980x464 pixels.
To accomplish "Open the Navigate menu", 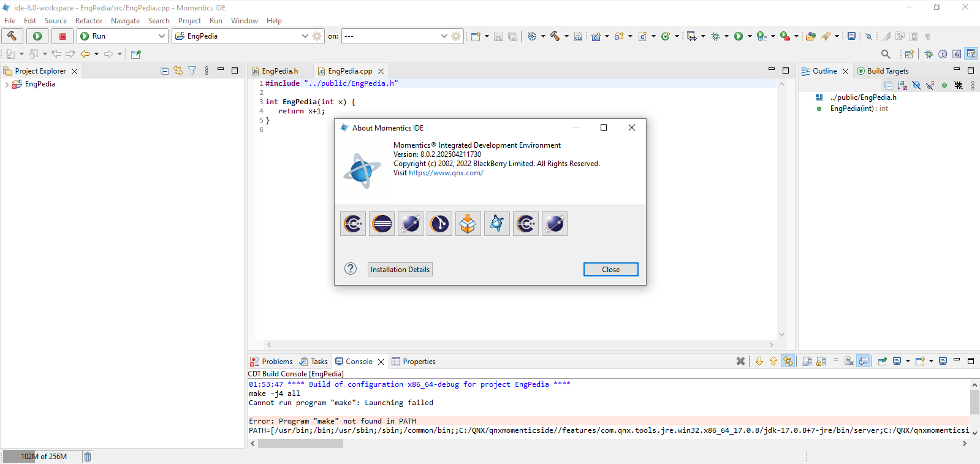I will click(126, 21).
